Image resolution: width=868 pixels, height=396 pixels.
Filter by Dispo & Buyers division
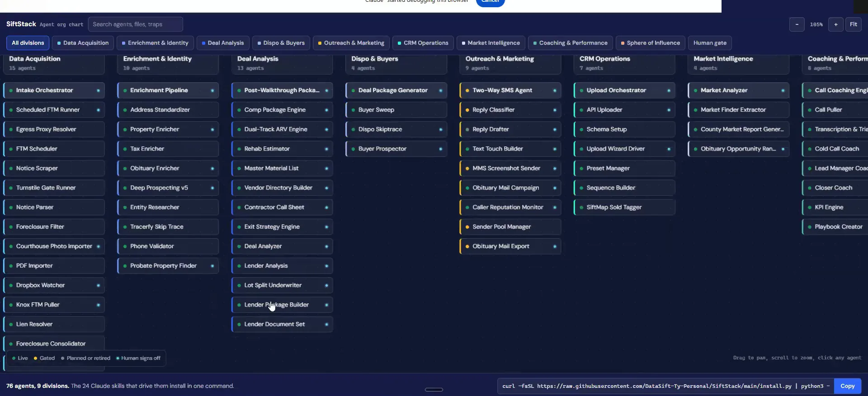coord(281,43)
